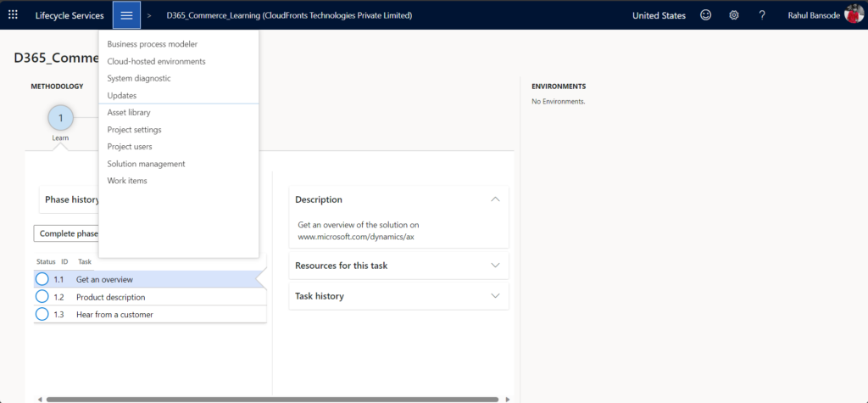Click the www.microsoft.com/dynamics/ax description text
Image resolution: width=868 pixels, height=403 pixels.
pyautogui.click(x=357, y=236)
